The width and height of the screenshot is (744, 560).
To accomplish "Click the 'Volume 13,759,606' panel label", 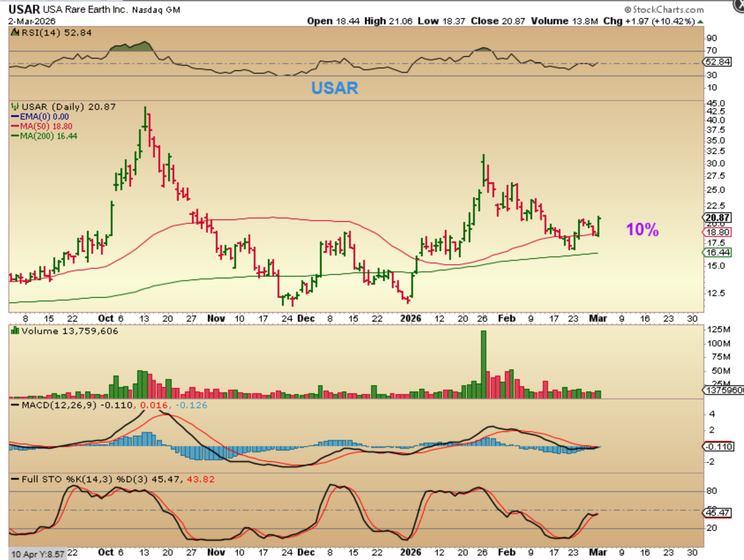I will coord(70,331).
